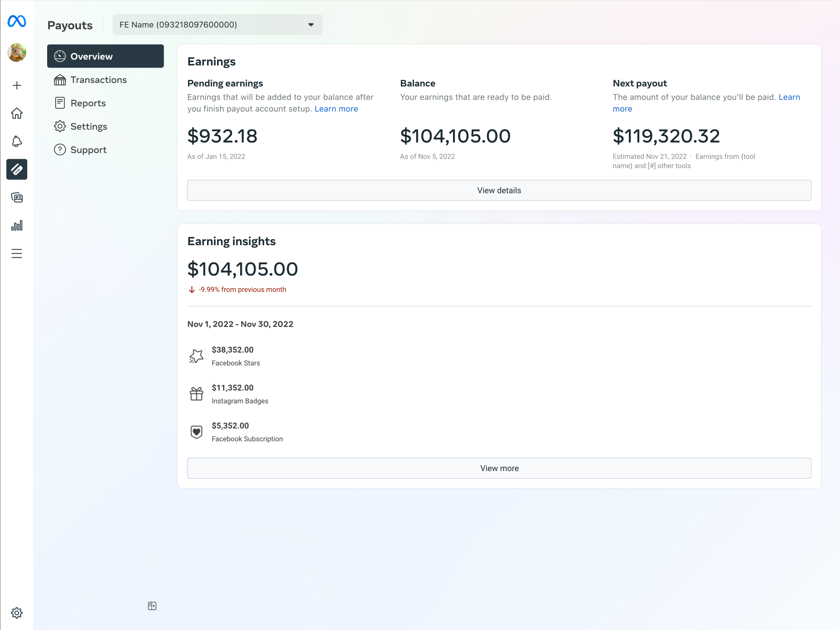Viewport: 840px width, 630px height.
Task: Click the 'As of Jan 15, 2022' date text
Action: pyautogui.click(x=216, y=156)
